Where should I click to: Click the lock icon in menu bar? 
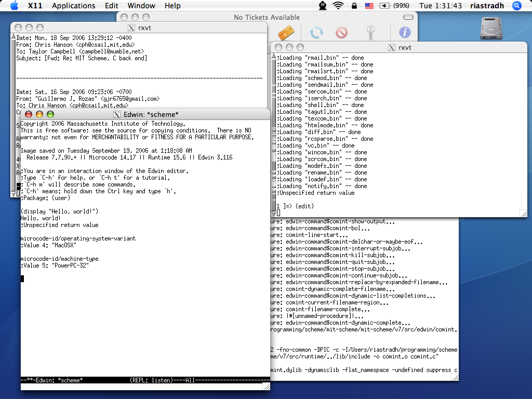point(354,6)
